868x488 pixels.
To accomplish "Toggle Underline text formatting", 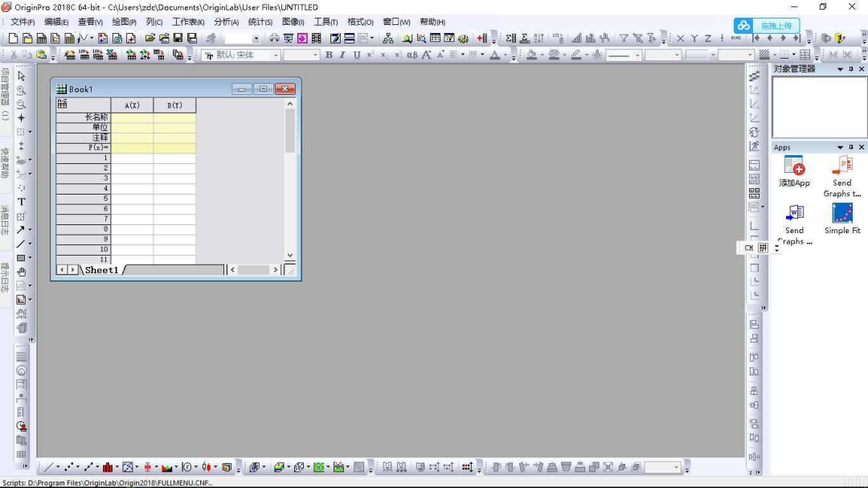I will coord(356,55).
